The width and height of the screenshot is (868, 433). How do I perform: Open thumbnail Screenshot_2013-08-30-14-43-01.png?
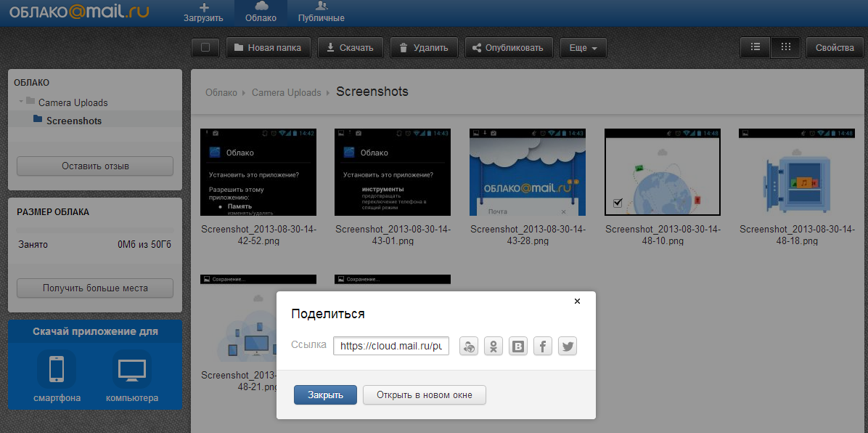tap(393, 172)
